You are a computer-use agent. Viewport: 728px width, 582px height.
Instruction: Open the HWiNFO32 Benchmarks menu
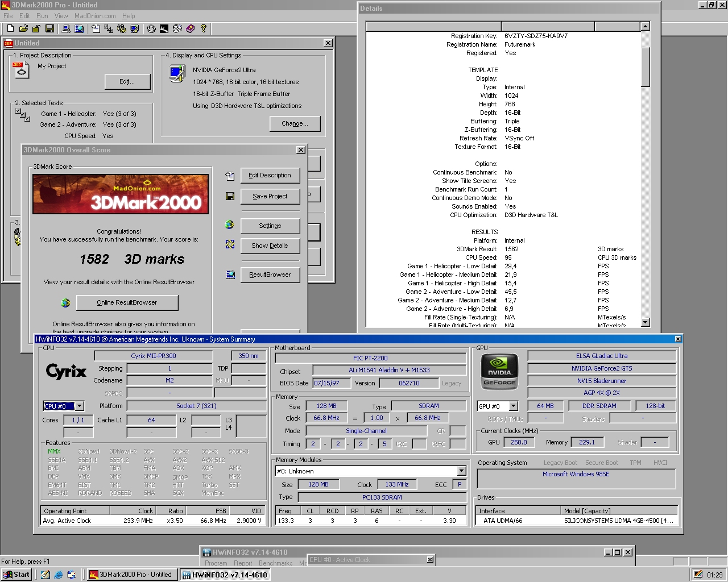276,563
